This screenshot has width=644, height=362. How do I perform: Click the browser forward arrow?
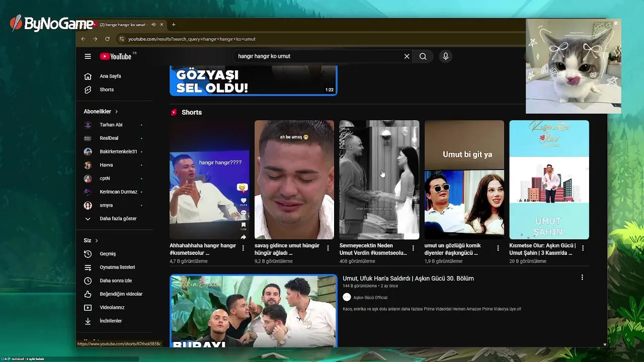(95, 39)
